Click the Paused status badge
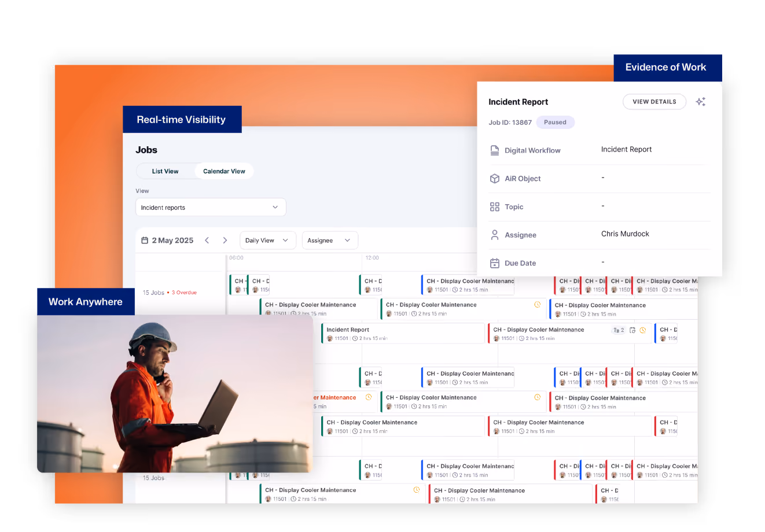 555,122
